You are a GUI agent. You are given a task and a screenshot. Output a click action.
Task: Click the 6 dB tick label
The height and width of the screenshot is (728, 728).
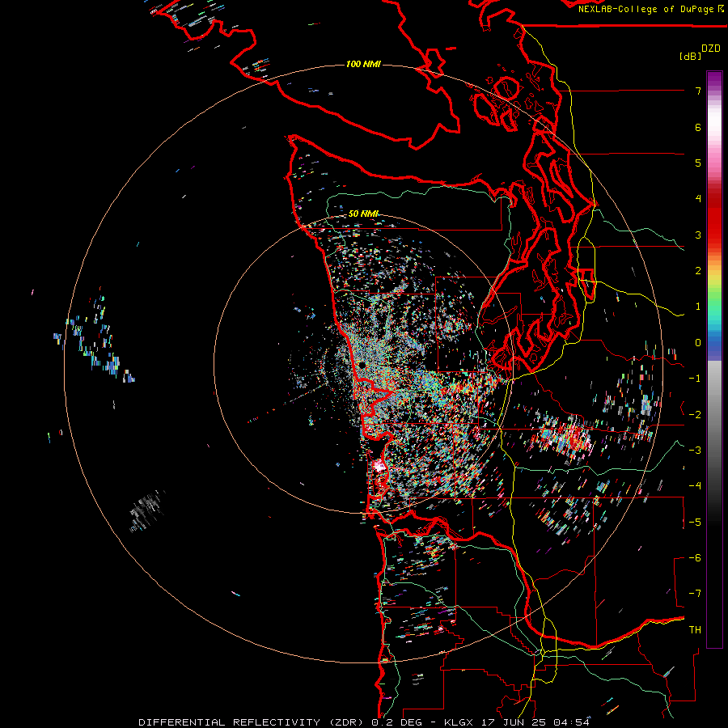point(698,127)
